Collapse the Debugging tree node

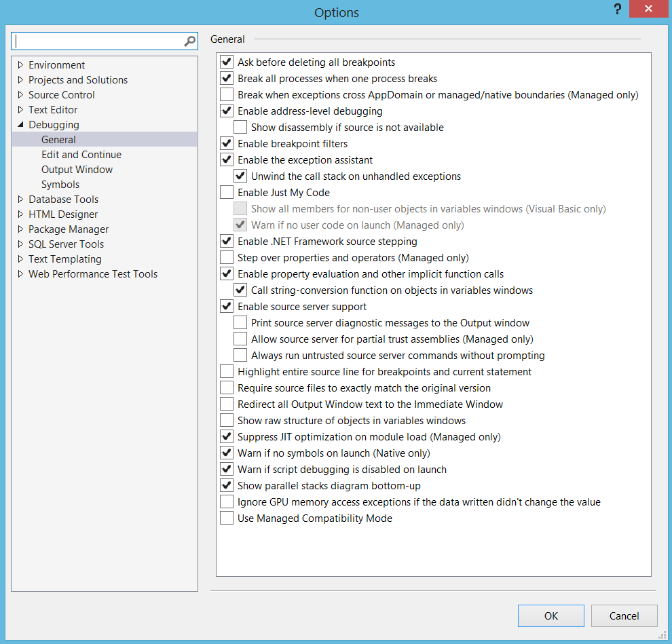(20, 125)
